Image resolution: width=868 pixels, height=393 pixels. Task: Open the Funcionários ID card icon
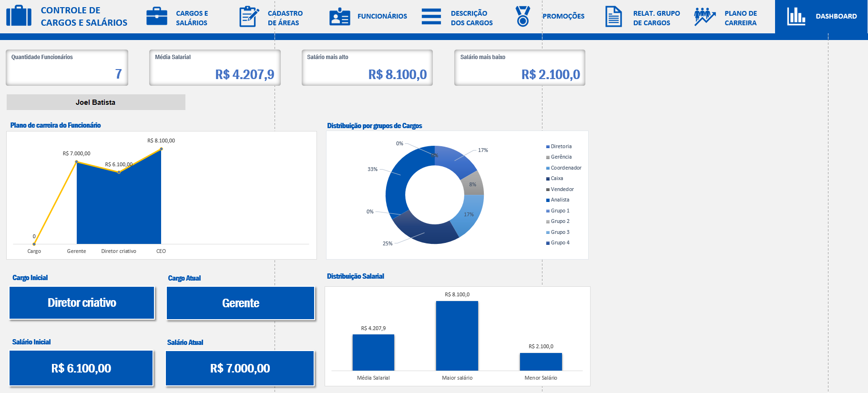339,17
